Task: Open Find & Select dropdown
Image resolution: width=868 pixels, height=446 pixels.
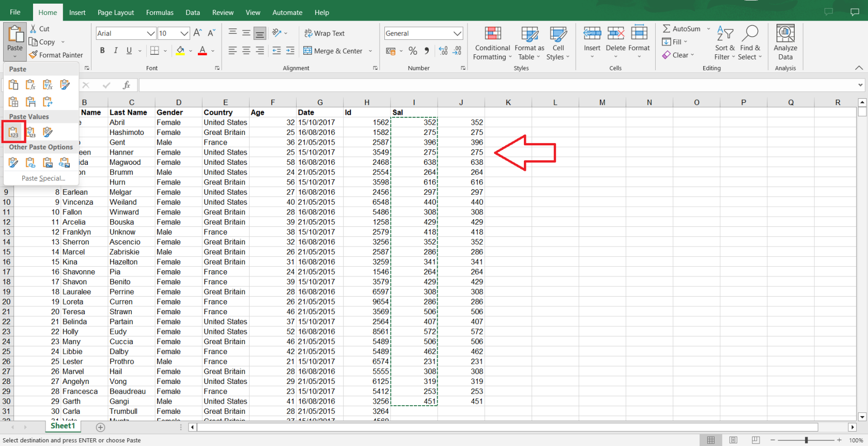Action: [x=750, y=43]
